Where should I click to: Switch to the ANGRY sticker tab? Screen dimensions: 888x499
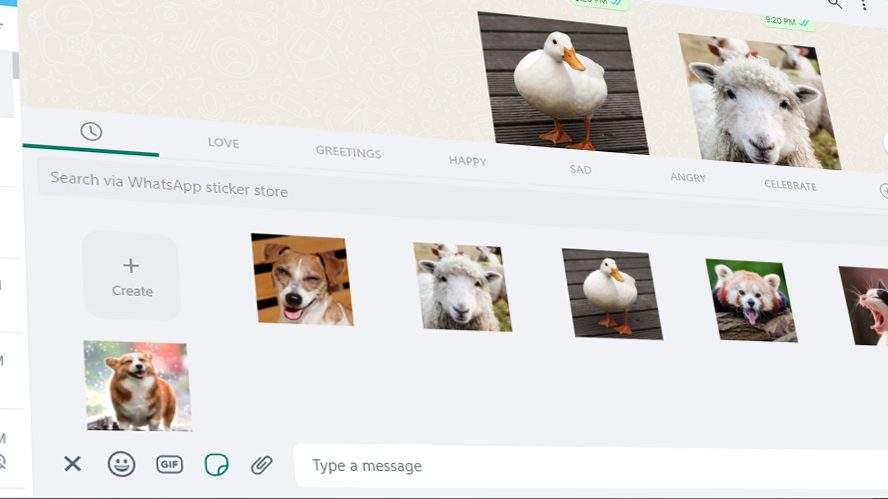[x=688, y=177]
